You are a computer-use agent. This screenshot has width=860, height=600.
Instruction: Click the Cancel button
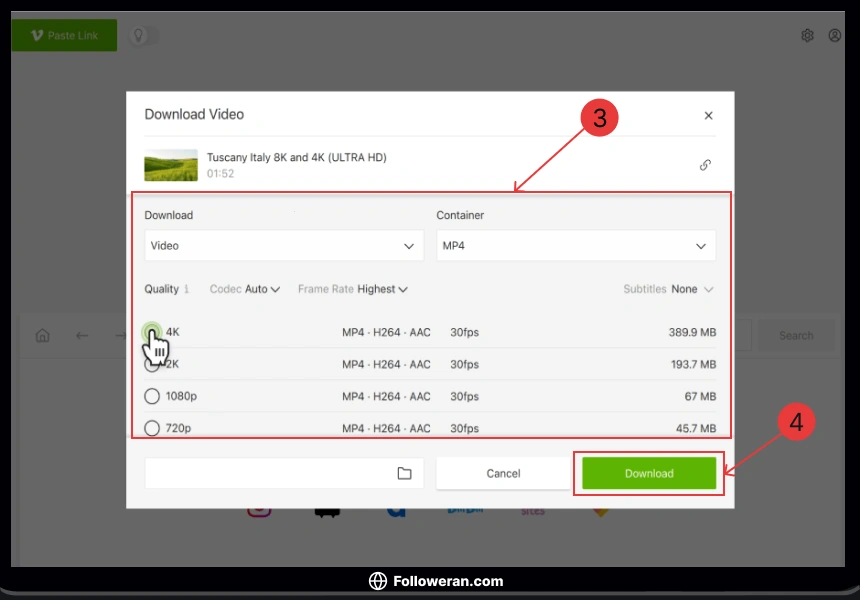click(503, 473)
